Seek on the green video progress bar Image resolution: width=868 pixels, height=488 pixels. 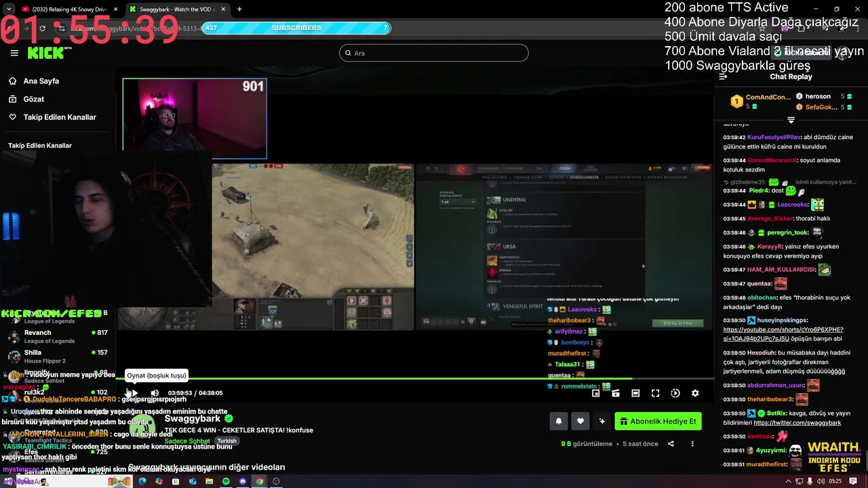coord(414,378)
